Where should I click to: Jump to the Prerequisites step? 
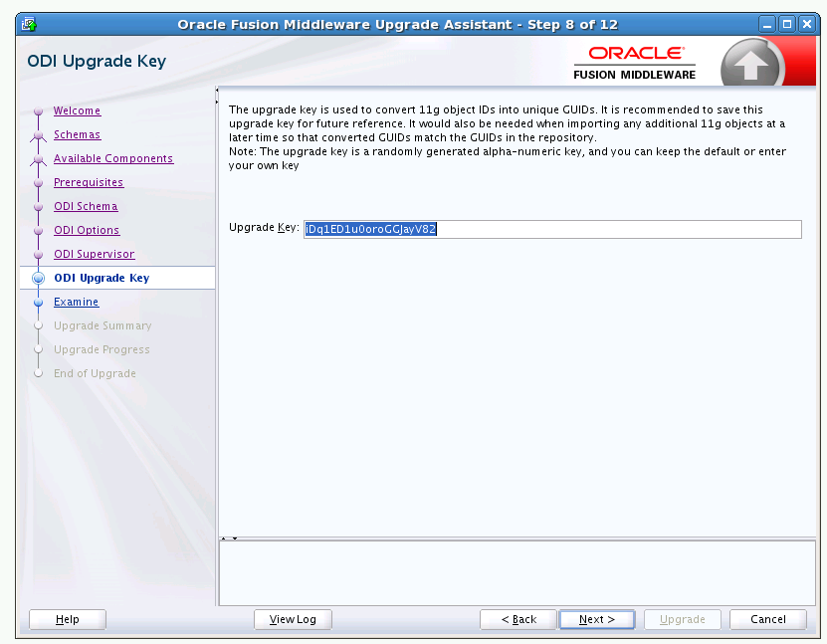coord(89,182)
